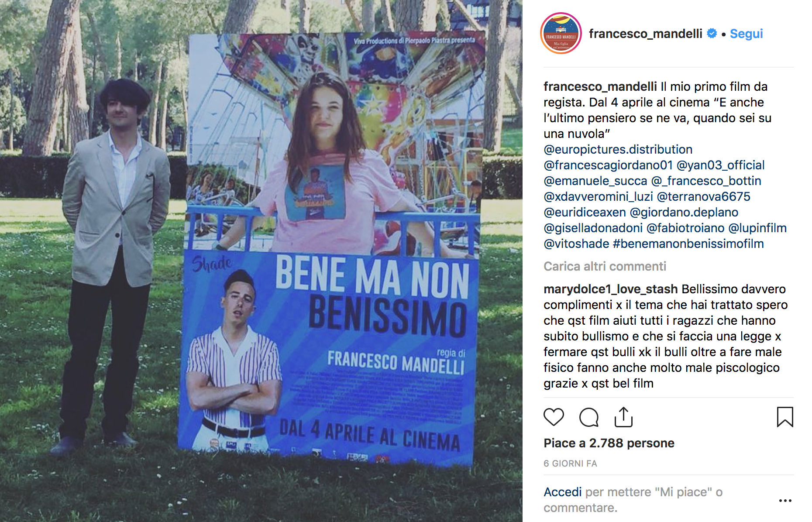
Task: Open @lupinfilm mention link
Action: pos(757,228)
